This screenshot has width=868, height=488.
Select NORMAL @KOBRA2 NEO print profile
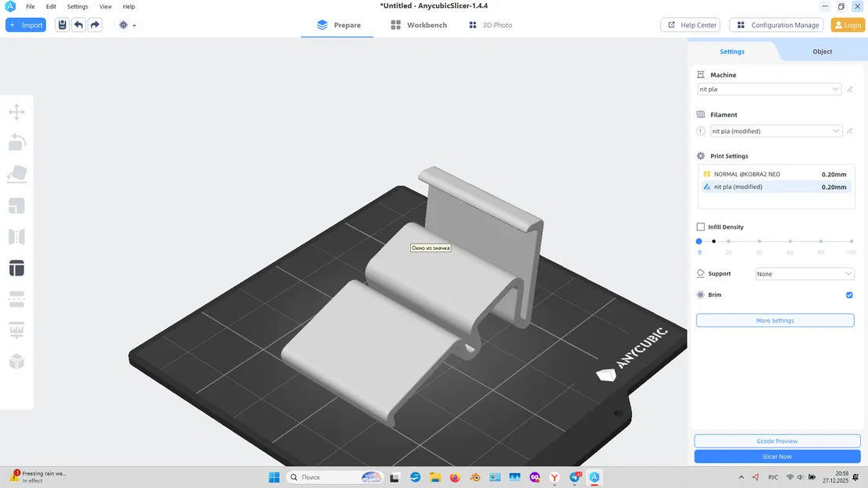(x=776, y=174)
